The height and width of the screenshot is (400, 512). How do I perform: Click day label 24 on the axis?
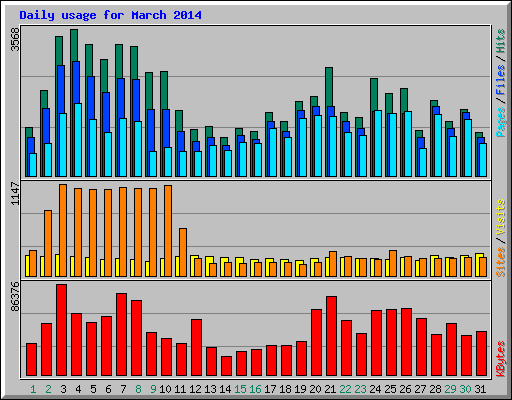click(375, 389)
